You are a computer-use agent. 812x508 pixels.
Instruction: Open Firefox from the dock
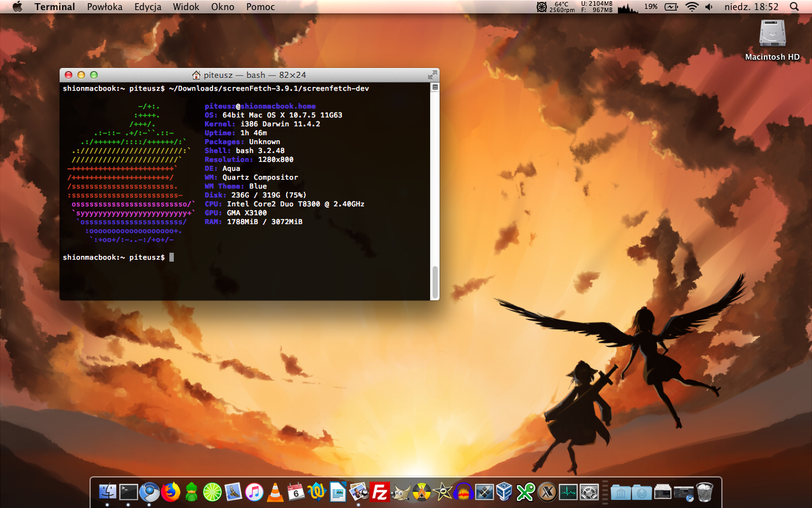pyautogui.click(x=171, y=492)
